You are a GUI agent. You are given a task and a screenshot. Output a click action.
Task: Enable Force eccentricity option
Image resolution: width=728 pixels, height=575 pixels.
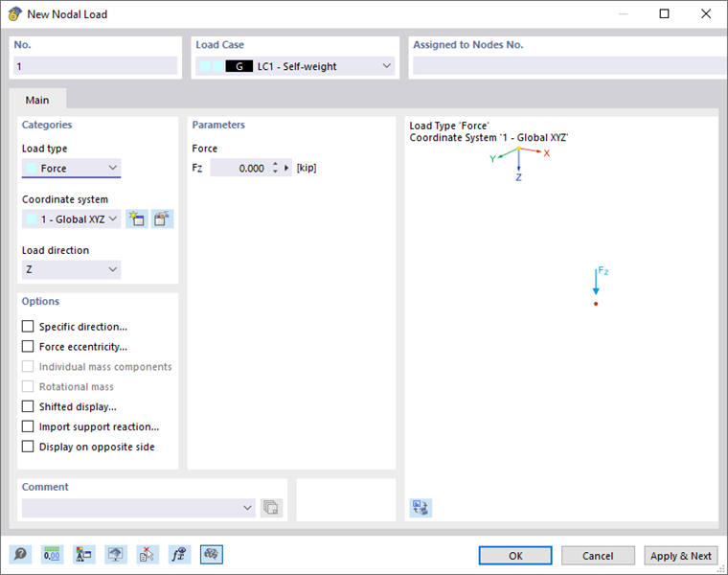[x=28, y=347]
